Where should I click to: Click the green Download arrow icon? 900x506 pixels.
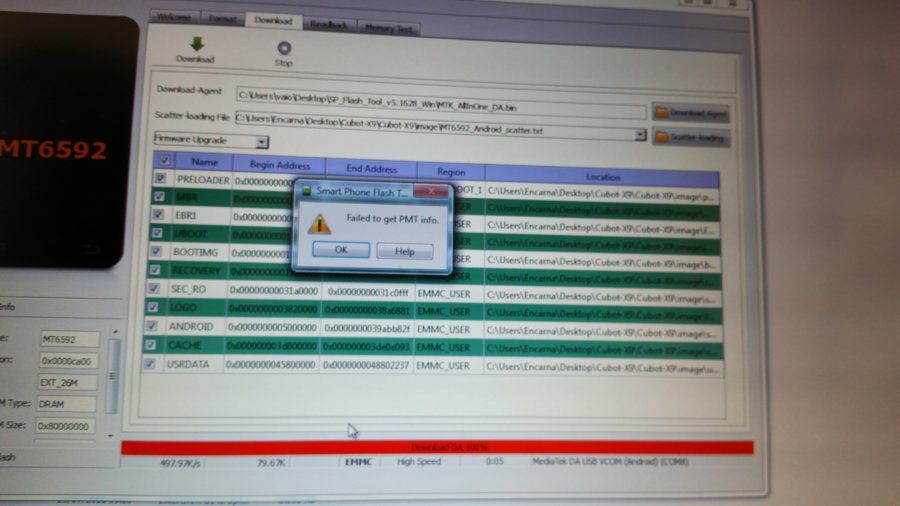pos(196,44)
